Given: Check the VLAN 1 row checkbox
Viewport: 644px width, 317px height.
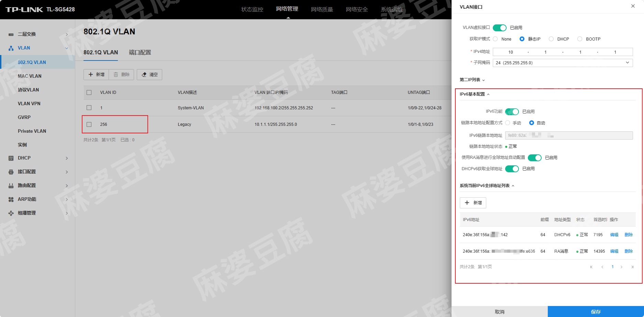Looking at the screenshot, I should [89, 108].
